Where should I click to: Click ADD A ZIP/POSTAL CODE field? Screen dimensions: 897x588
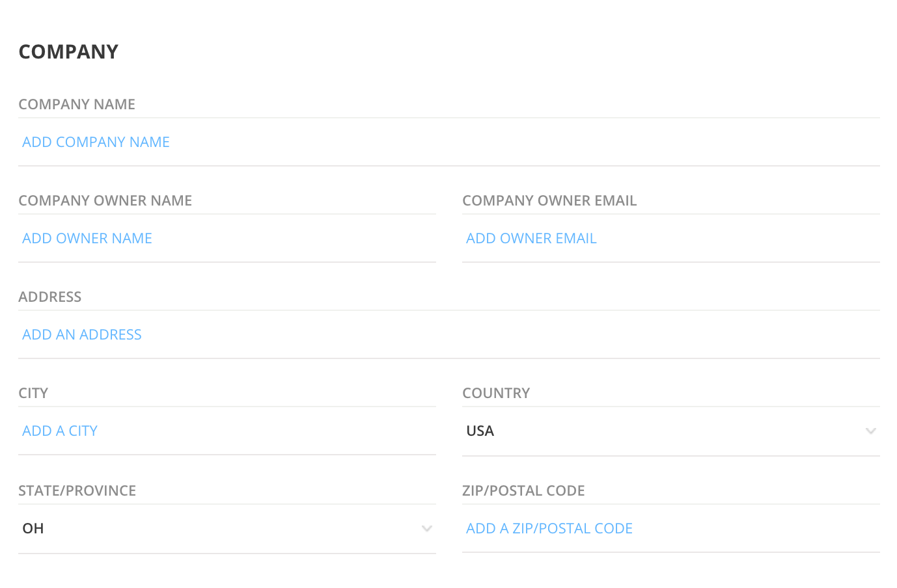tap(549, 528)
